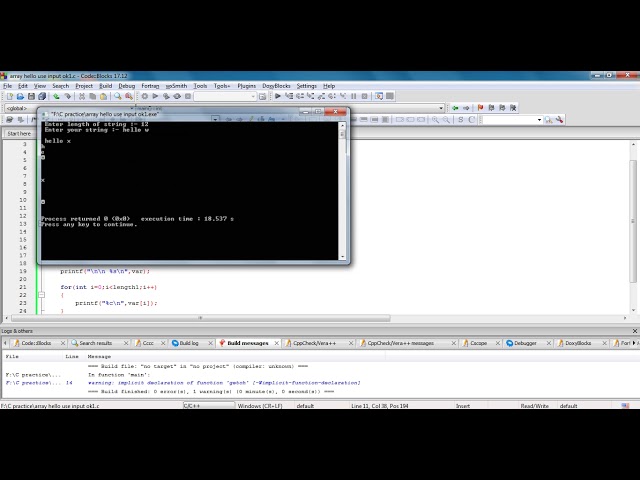This screenshot has width=640, height=480.
Task: Open the Find dialog with the magnifier icon
Action: [118, 96]
